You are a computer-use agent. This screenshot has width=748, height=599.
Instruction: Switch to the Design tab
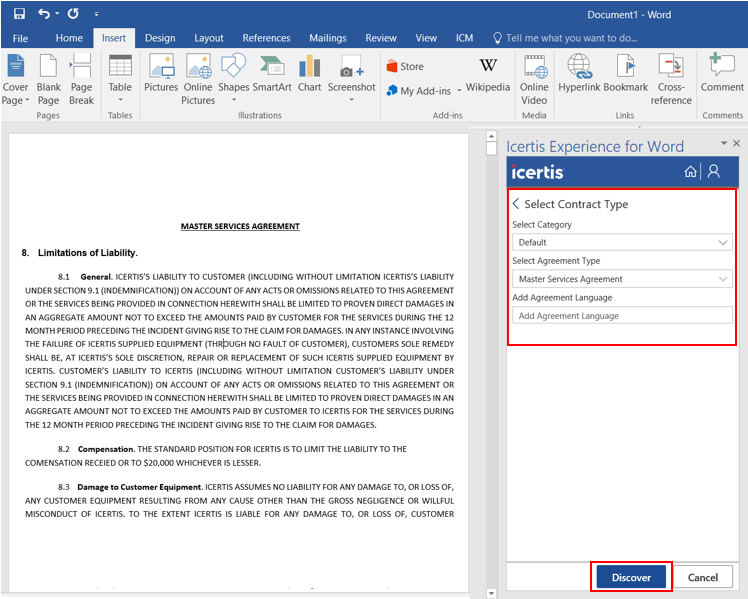coord(160,38)
